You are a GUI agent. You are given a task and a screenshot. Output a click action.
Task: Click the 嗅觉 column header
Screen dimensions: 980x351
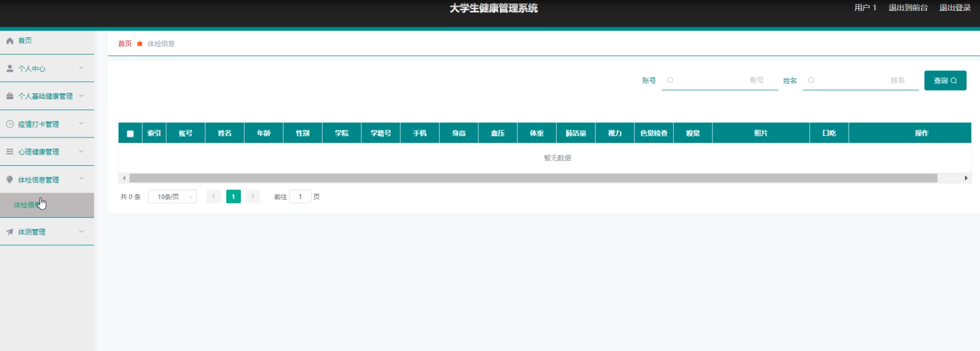pos(693,133)
